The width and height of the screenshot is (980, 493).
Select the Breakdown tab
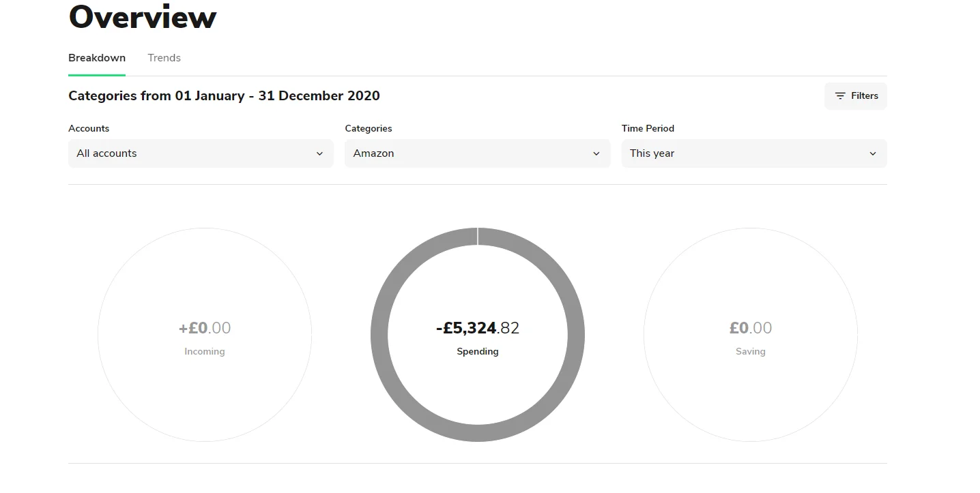coord(97,58)
